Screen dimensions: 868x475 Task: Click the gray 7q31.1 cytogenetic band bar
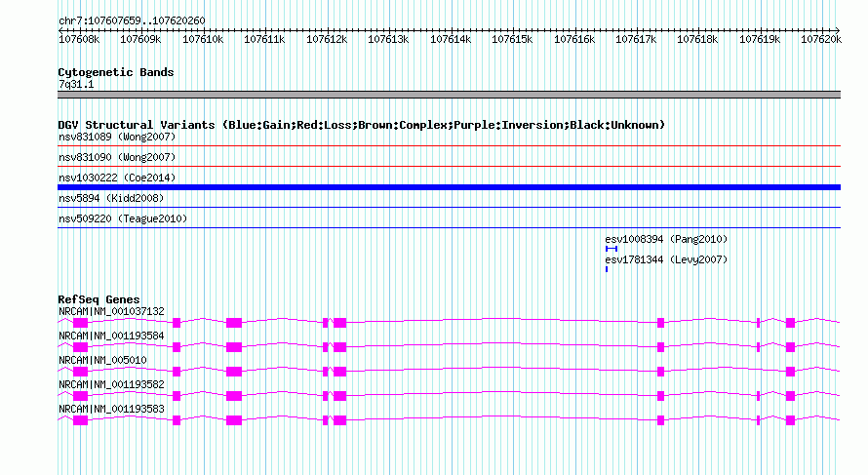449,95
